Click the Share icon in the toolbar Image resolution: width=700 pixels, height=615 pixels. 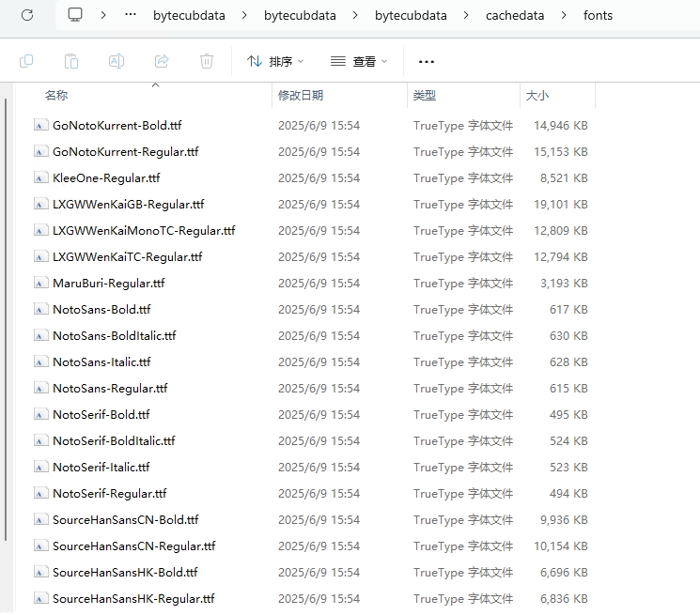pyautogui.click(x=162, y=61)
